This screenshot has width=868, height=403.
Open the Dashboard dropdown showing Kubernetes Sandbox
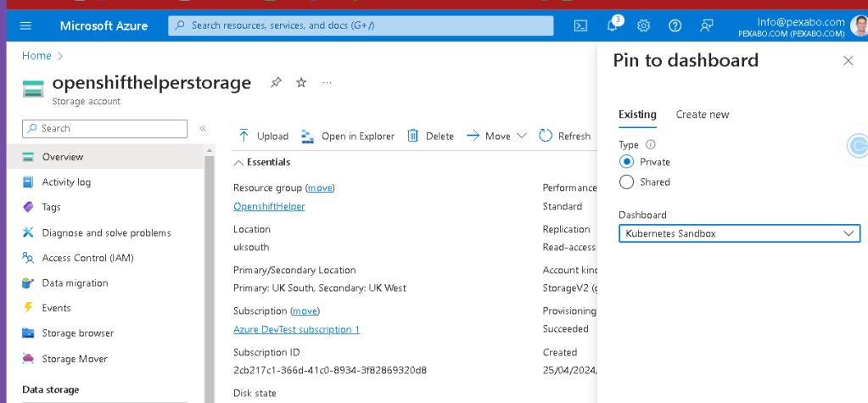[x=739, y=233]
